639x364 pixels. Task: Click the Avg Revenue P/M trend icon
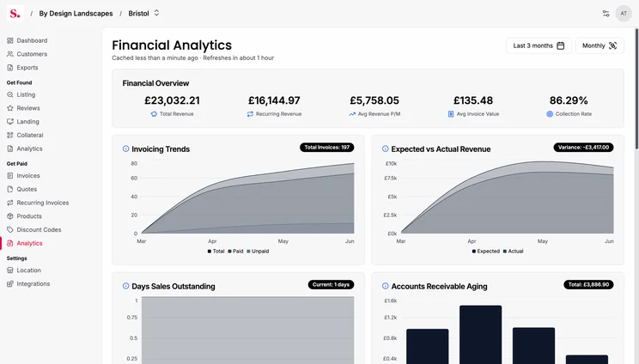(x=352, y=114)
